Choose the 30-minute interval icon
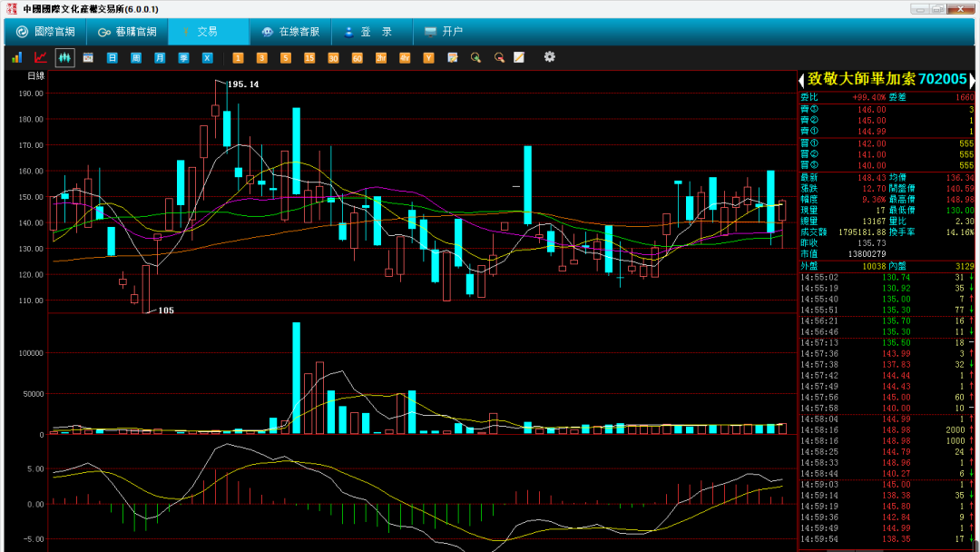Viewport: 980px width, 552px height. tap(332, 57)
